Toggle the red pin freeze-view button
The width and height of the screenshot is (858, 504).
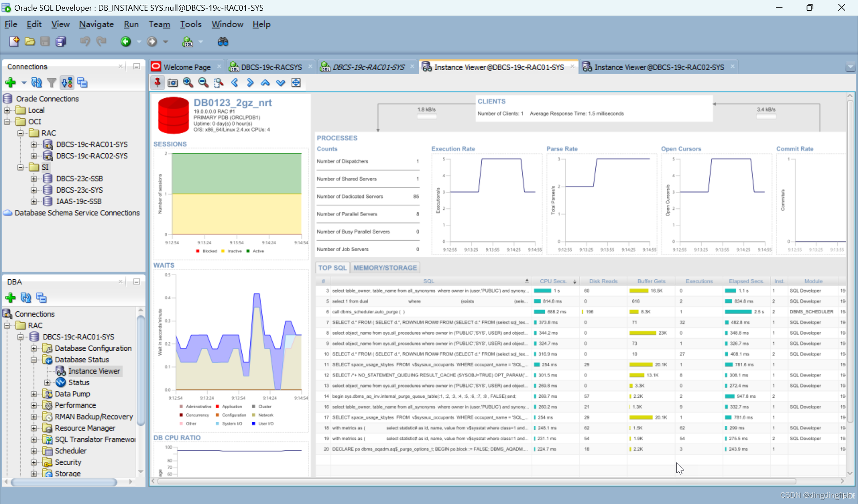click(157, 83)
